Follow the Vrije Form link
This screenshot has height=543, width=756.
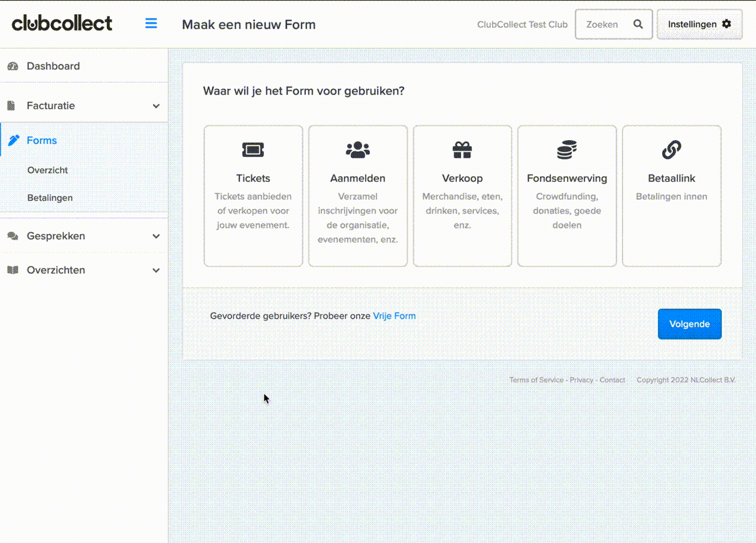coord(395,316)
